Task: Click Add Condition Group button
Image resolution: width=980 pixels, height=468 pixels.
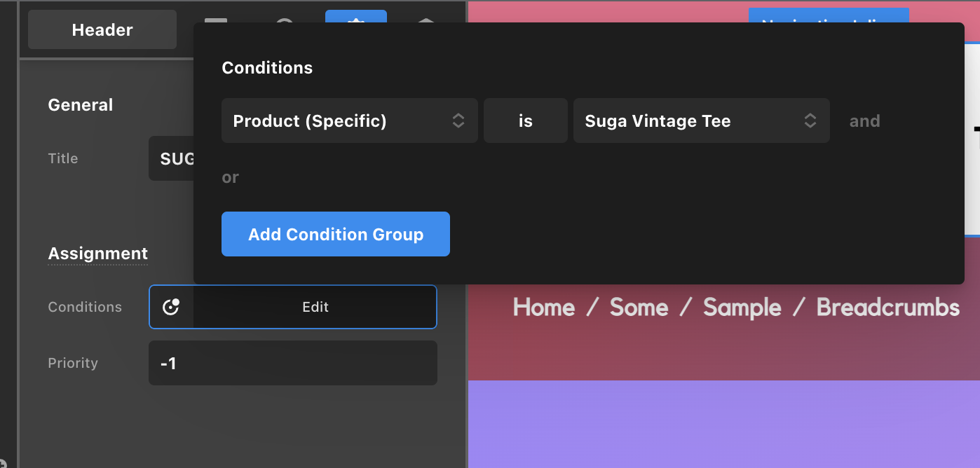Action: point(335,234)
